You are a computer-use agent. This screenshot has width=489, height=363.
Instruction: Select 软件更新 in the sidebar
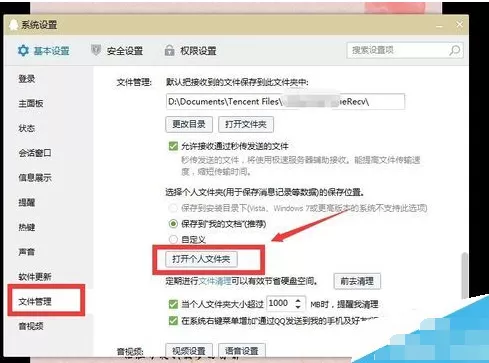point(35,277)
